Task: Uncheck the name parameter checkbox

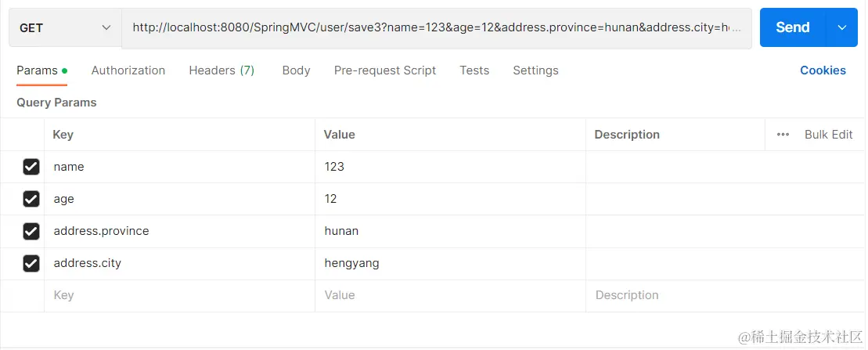Action: 31,167
